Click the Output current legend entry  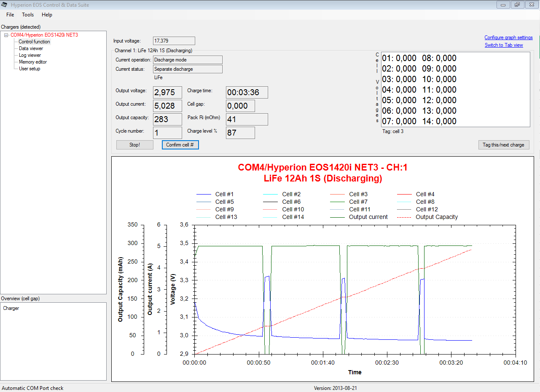point(368,217)
